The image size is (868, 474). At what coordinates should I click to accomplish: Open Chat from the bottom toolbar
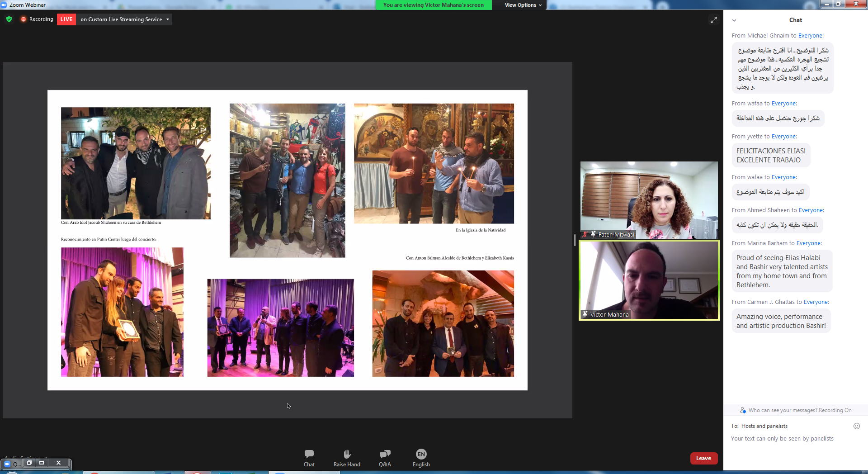(309, 458)
